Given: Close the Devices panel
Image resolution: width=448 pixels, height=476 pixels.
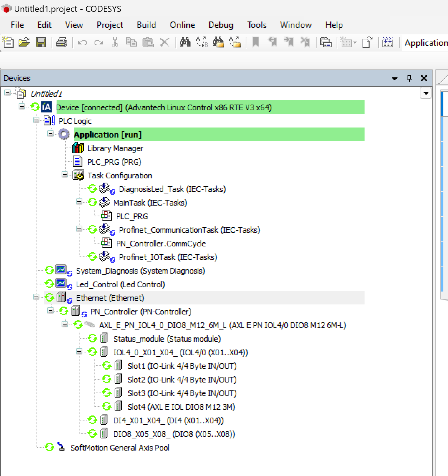Looking at the screenshot, I should pyautogui.click(x=424, y=78).
